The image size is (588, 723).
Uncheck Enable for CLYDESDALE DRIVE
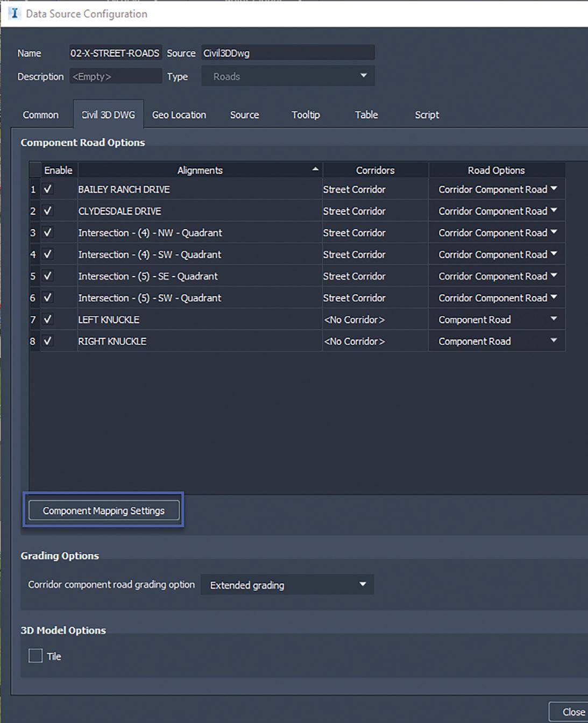click(x=48, y=210)
